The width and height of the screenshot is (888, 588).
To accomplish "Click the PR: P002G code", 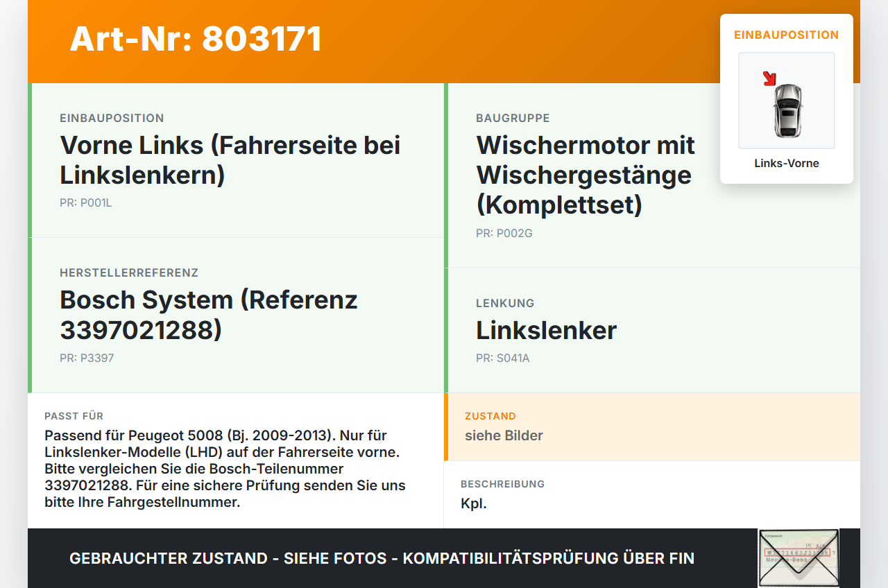I will pos(504,234).
